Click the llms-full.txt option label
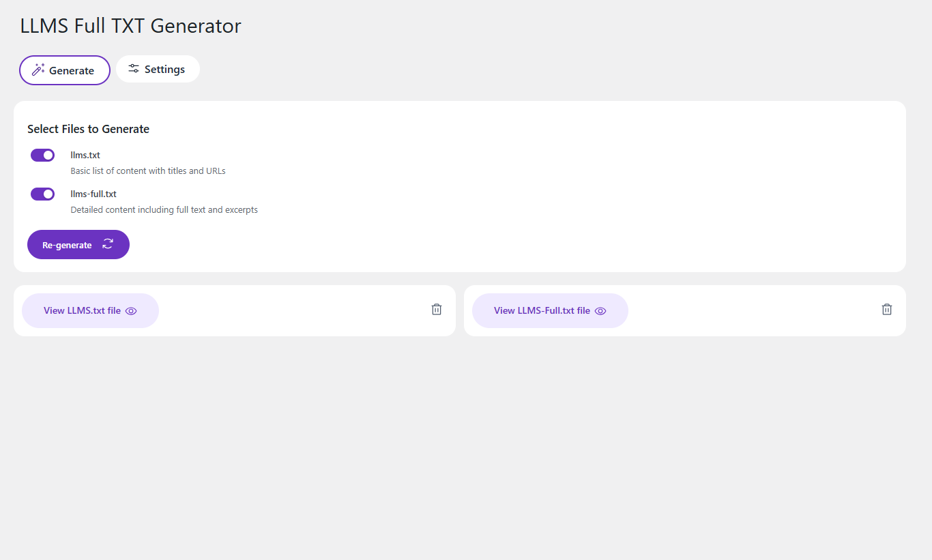 click(93, 194)
